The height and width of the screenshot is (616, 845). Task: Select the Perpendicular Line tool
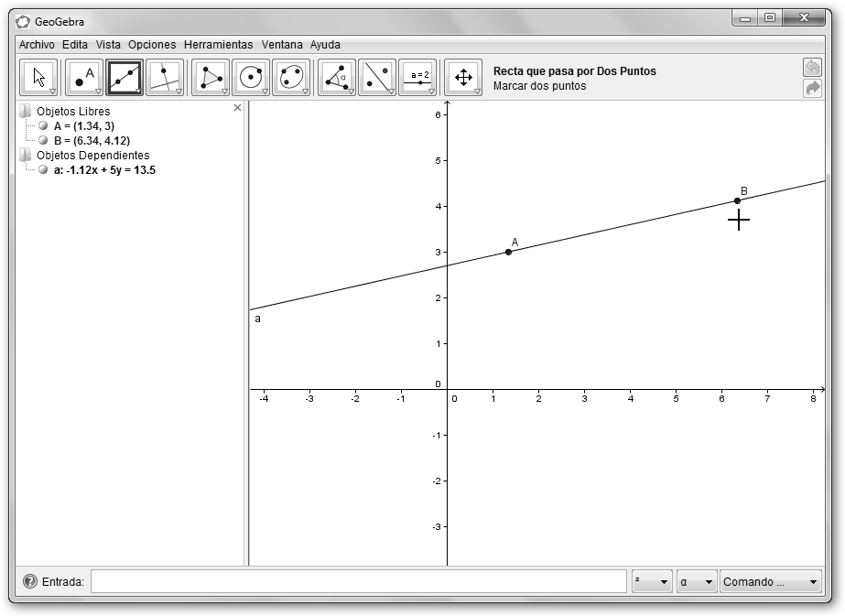[165, 78]
